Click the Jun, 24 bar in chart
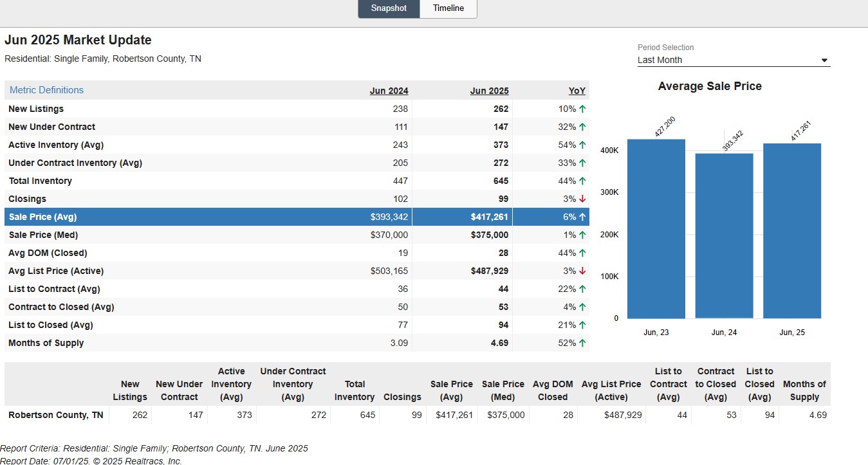868x465 pixels. tap(724, 235)
